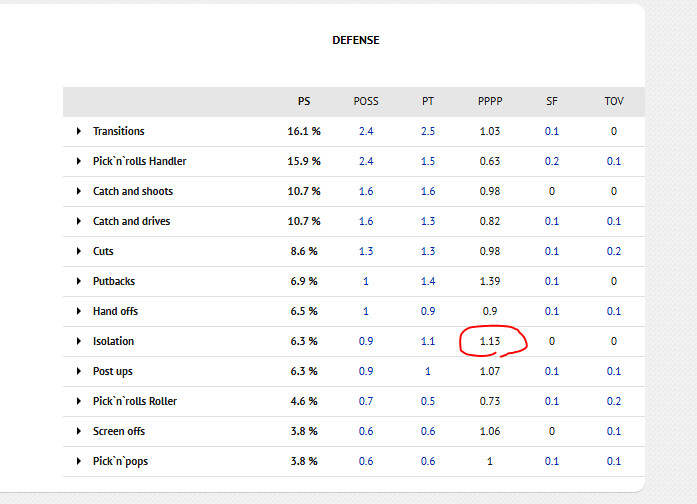
Task: Open Cuts TOV value 0.2 link
Action: tap(613, 251)
